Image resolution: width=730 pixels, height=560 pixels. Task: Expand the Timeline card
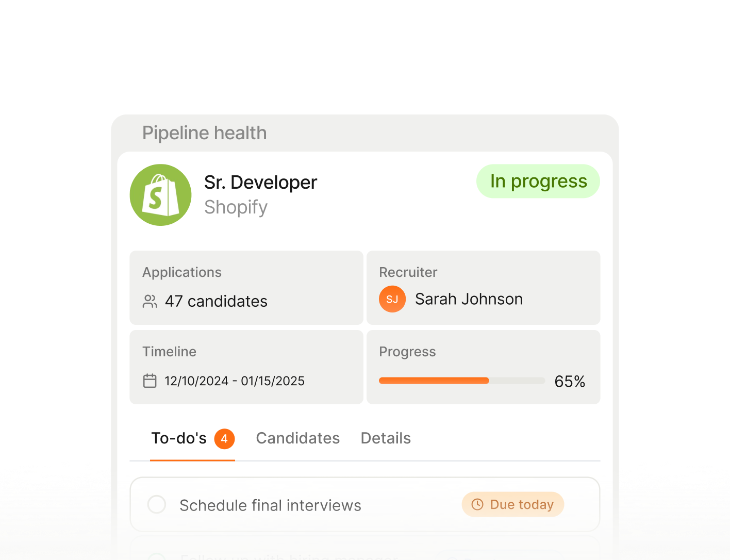(x=246, y=367)
